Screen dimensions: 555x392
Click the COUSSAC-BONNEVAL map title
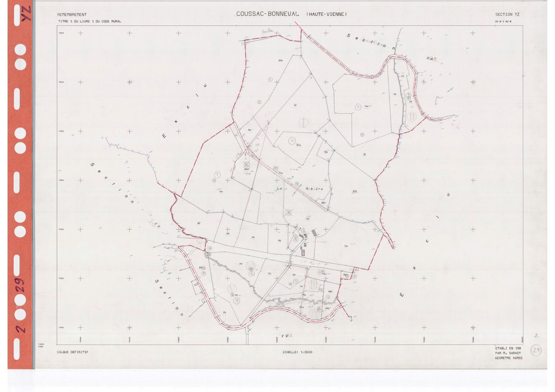[268, 14]
